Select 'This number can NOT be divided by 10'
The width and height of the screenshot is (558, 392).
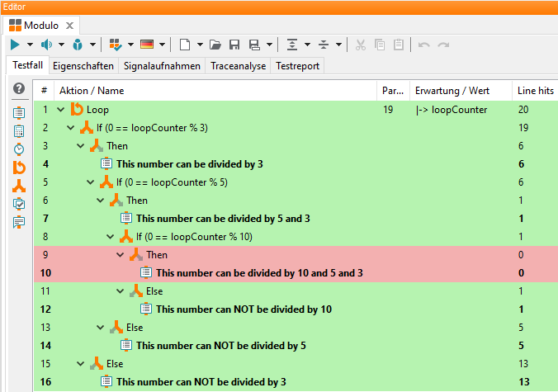point(244,309)
